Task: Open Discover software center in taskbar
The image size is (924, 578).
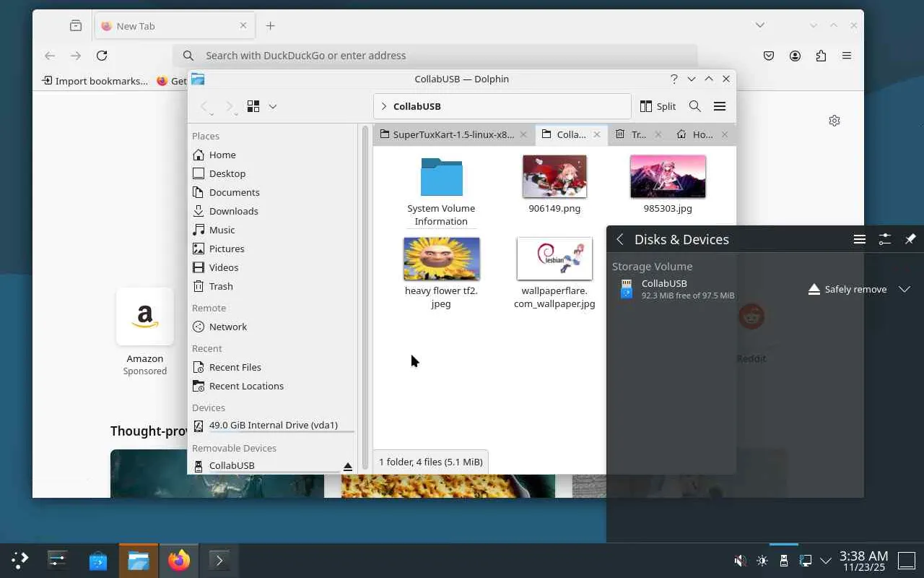Action: pos(98,560)
